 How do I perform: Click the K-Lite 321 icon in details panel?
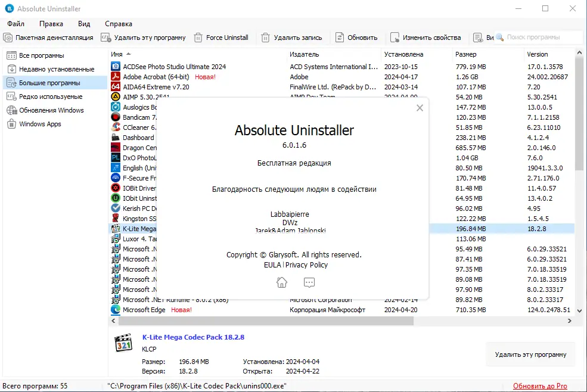click(123, 343)
